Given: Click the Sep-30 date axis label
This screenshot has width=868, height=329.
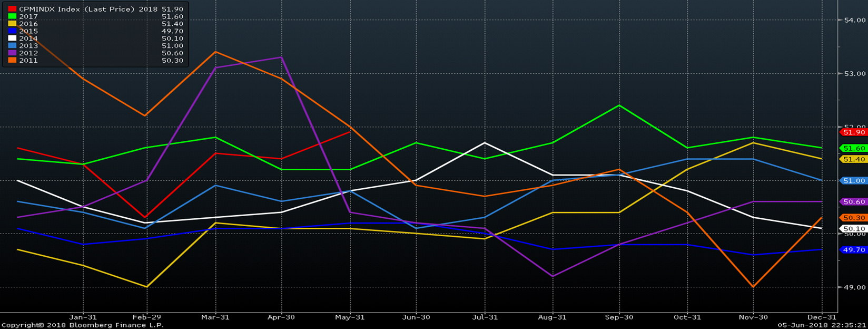Looking at the screenshot, I should click(x=619, y=317).
